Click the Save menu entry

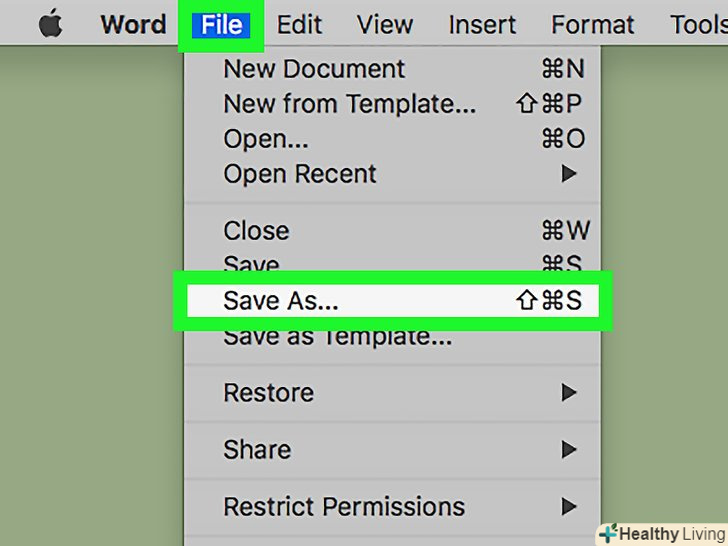coord(251,264)
